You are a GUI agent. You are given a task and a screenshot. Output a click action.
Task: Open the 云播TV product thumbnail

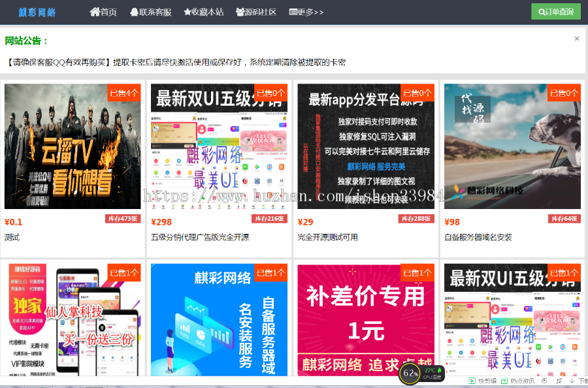point(73,146)
